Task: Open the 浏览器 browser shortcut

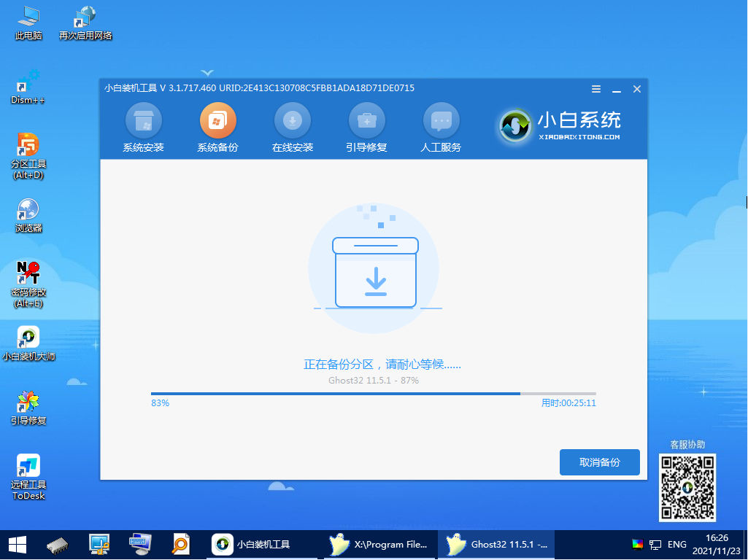Action: click(x=27, y=216)
